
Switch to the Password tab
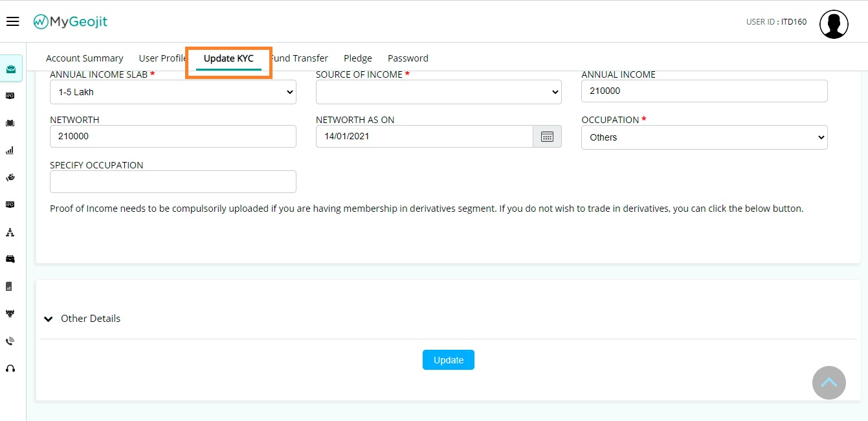pos(408,58)
